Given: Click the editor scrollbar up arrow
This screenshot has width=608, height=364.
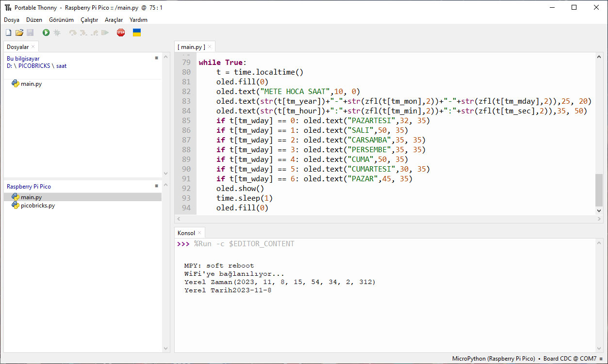Looking at the screenshot, I should [599, 56].
